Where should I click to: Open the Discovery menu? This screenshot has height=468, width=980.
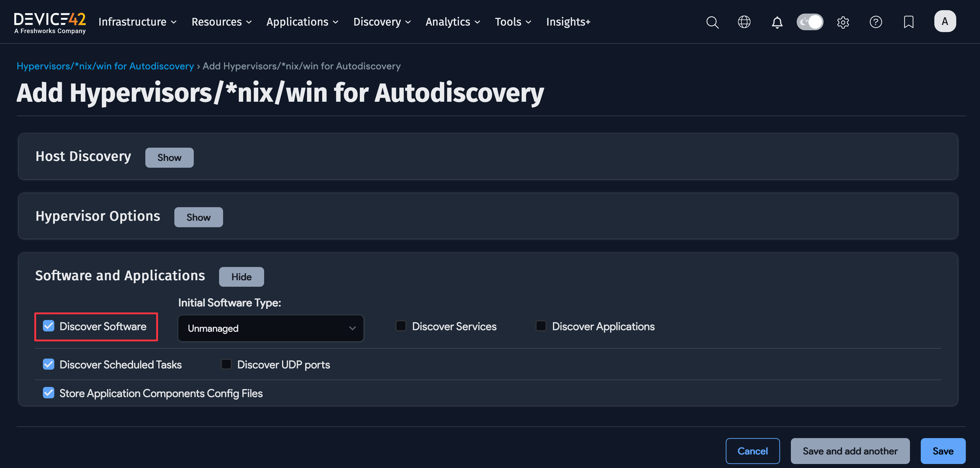point(382,22)
